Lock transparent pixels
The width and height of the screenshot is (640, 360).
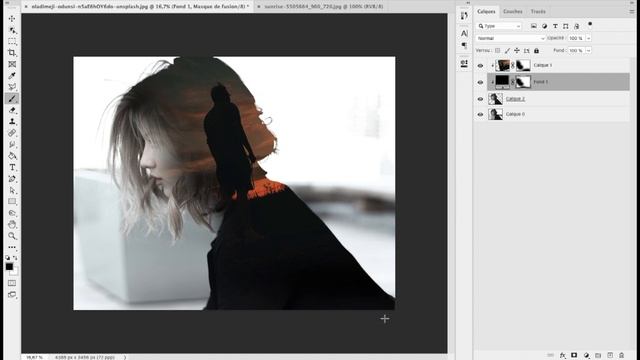tap(498, 51)
